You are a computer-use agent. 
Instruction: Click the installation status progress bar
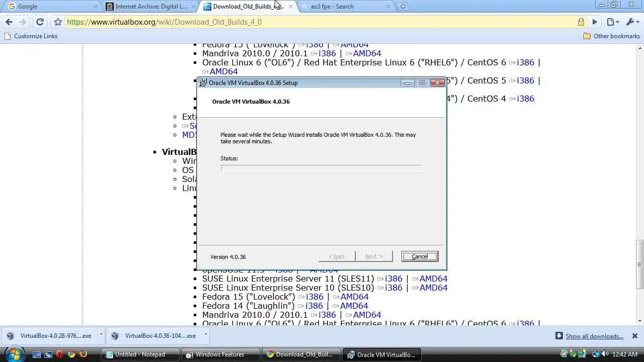321,168
